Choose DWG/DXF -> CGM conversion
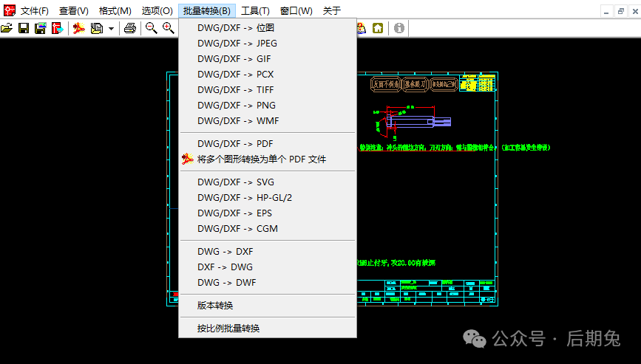 pyautogui.click(x=268, y=229)
